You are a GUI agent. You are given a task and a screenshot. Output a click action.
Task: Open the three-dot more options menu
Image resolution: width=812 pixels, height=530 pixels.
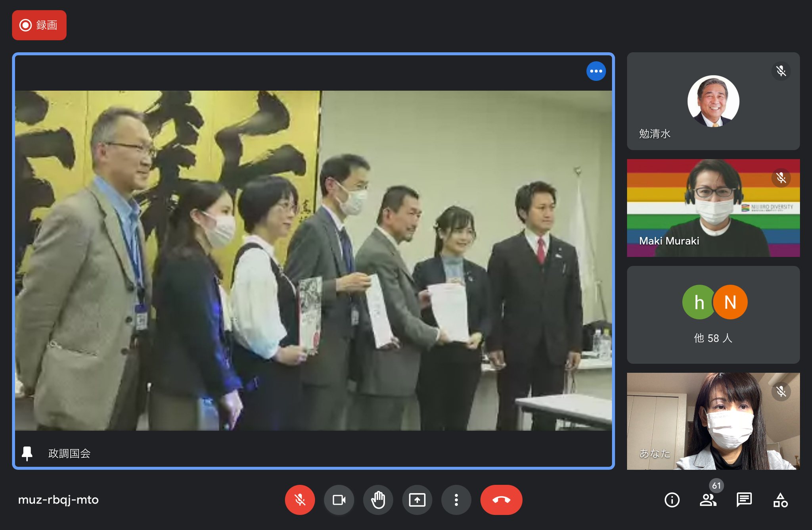[456, 500]
